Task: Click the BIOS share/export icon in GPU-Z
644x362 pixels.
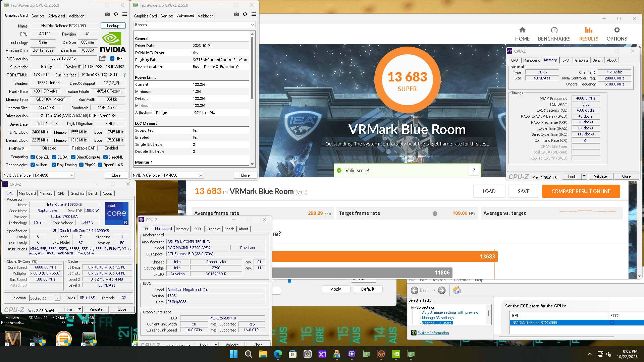Action: tap(103, 58)
